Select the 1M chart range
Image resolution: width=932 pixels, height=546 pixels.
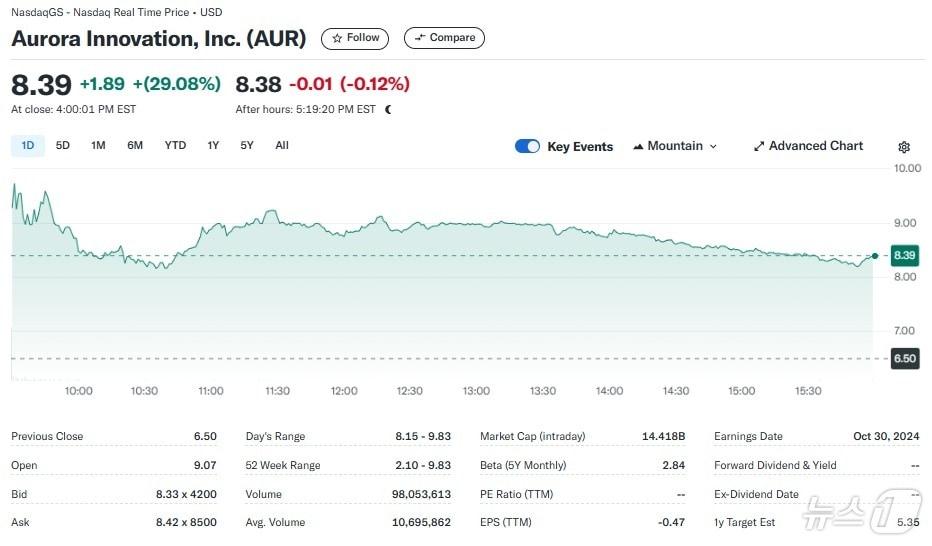(x=98, y=145)
